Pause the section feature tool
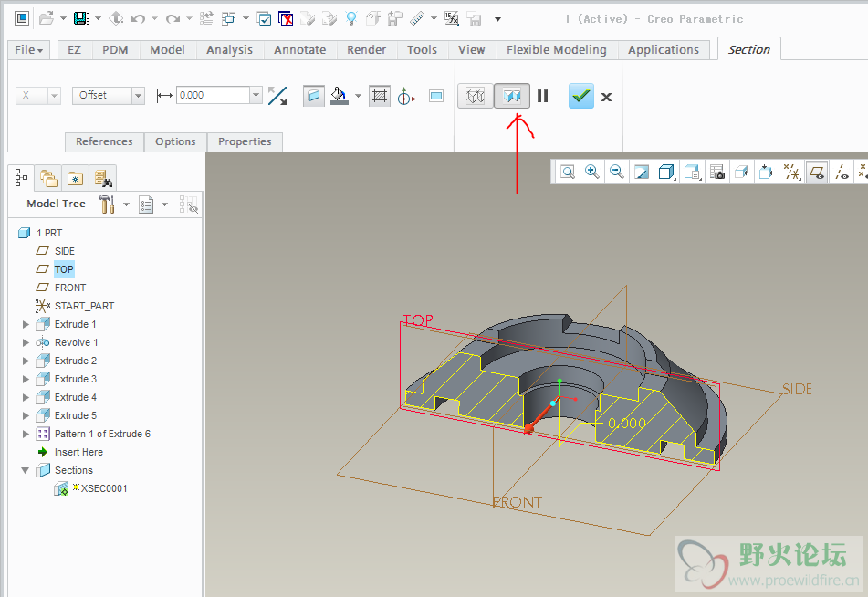Screen dimensions: 868x597 tap(542, 97)
